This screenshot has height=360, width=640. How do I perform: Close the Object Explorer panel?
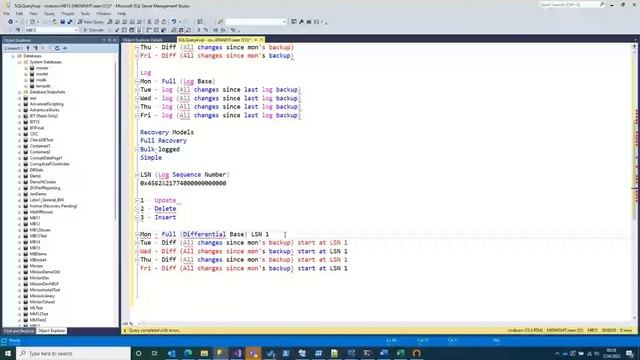coord(115,40)
